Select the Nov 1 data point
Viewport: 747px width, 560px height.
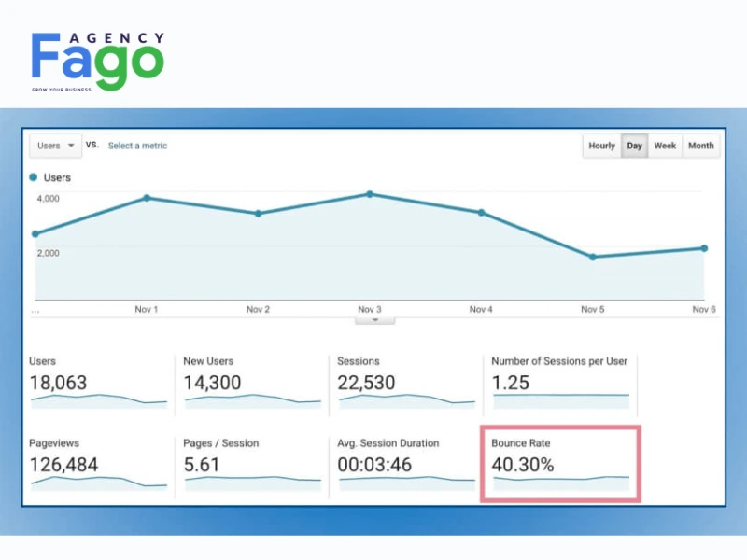147,198
